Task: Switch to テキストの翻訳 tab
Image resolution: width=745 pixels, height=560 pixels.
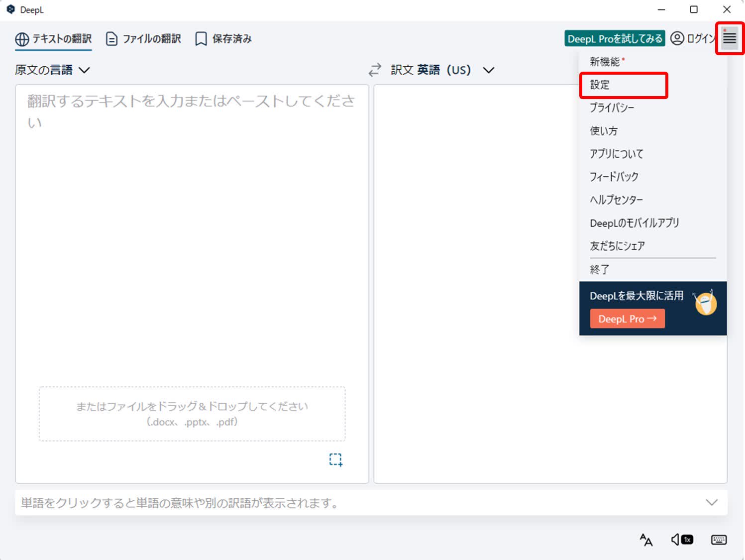Action: click(x=53, y=39)
